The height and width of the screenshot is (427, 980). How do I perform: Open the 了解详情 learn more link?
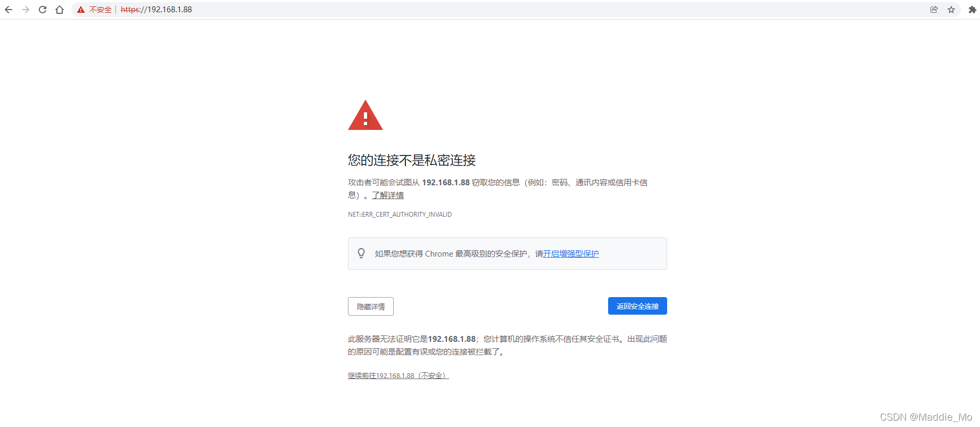pos(388,195)
